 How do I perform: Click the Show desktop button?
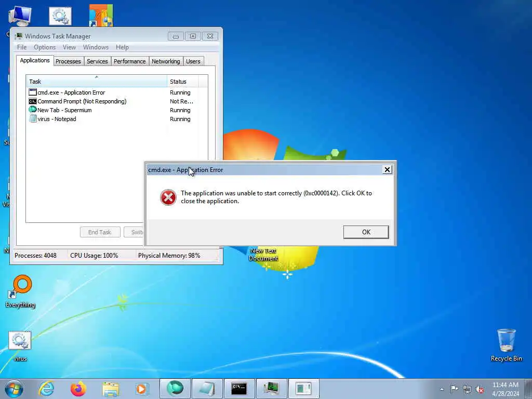528,389
